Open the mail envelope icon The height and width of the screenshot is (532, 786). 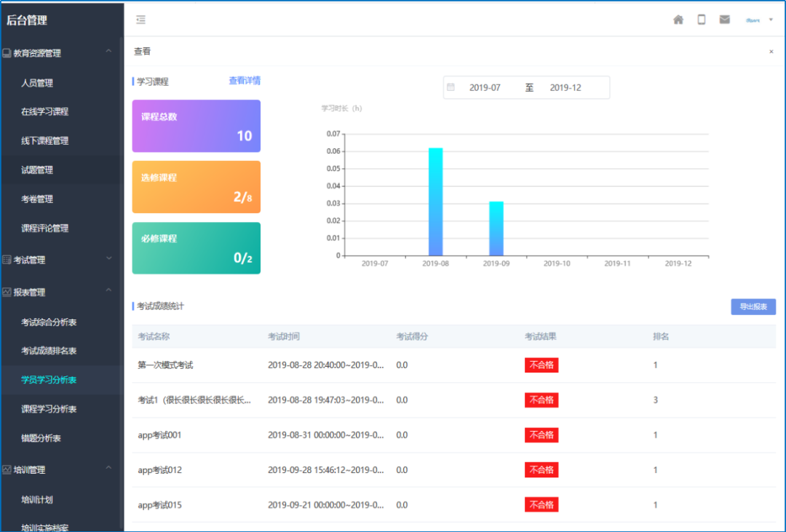724,20
